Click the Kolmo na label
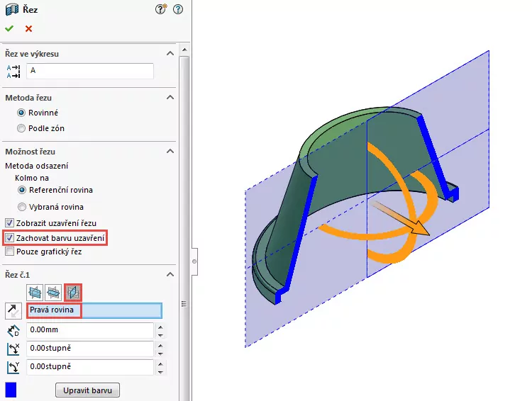 point(32,178)
